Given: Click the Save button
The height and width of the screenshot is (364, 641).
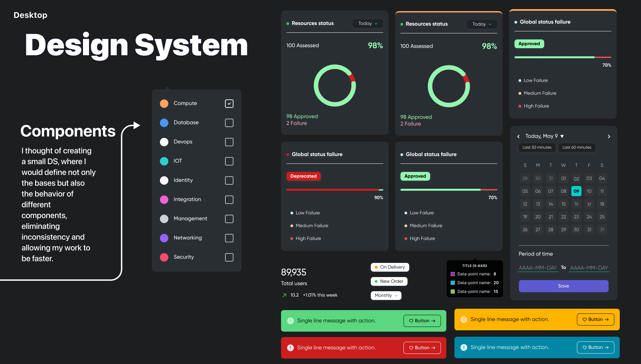Looking at the screenshot, I should click(563, 286).
